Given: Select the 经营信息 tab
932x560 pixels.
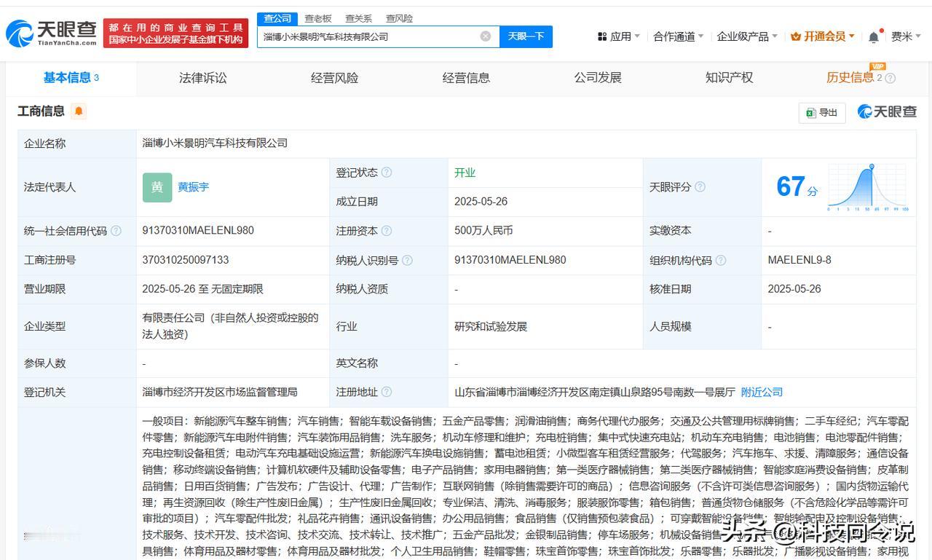Looking at the screenshot, I should 466,78.
